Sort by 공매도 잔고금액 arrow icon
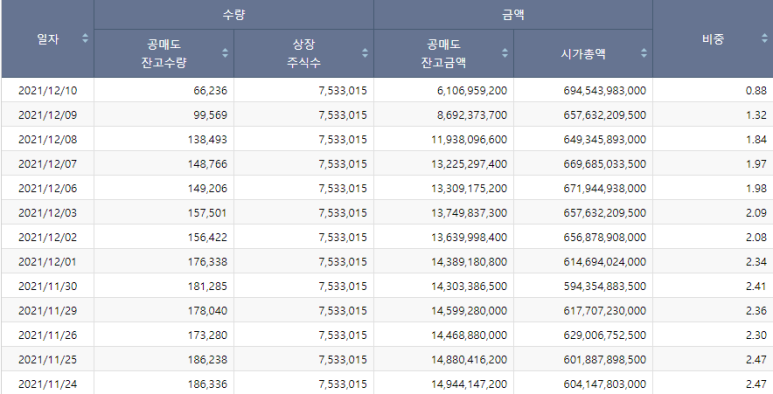 coord(505,53)
